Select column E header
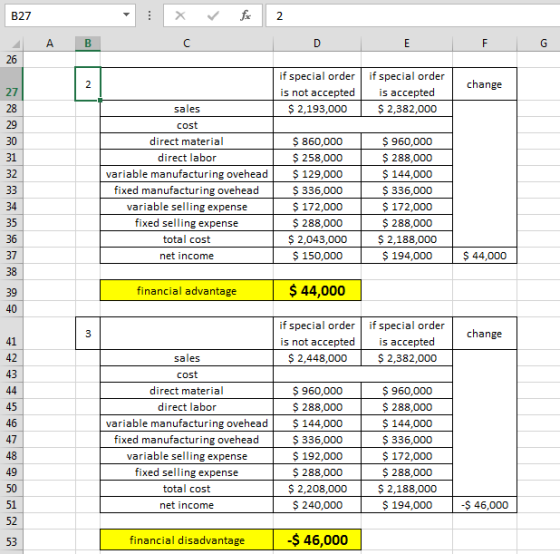560x554 pixels. point(407,44)
